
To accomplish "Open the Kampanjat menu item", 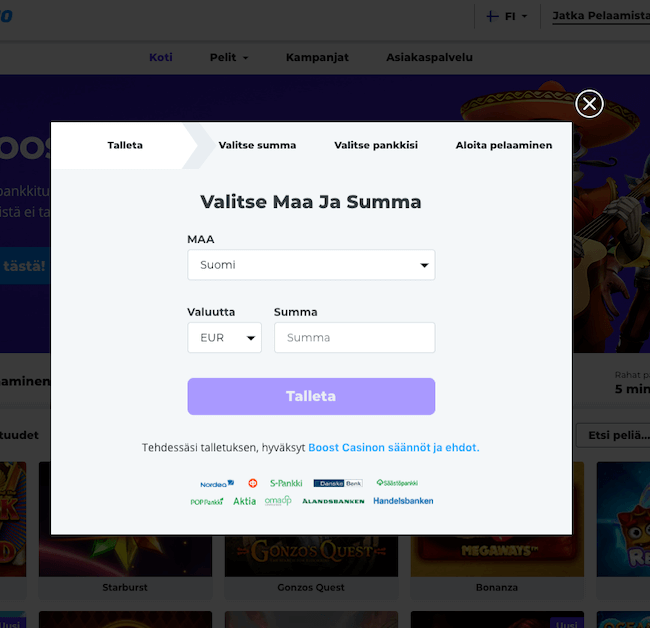I will 317,57.
